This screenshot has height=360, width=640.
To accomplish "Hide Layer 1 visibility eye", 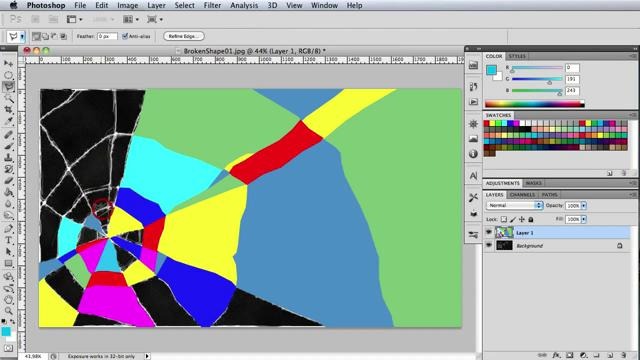I will [489, 232].
